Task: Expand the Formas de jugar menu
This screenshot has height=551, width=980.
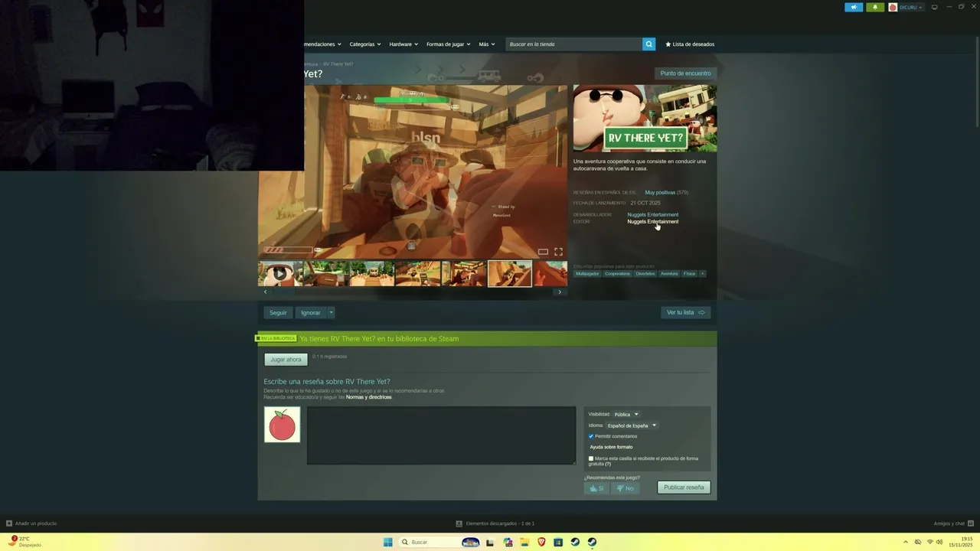Action: [449, 44]
